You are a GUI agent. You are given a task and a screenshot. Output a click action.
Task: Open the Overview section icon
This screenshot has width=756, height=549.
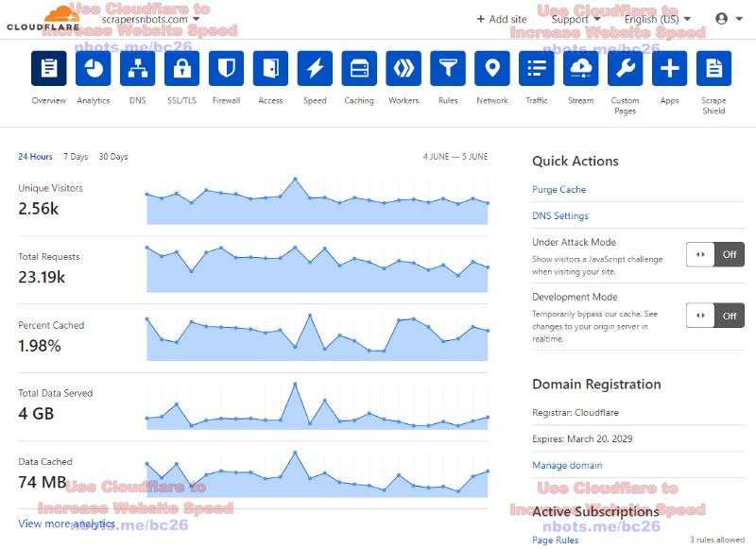(x=49, y=68)
